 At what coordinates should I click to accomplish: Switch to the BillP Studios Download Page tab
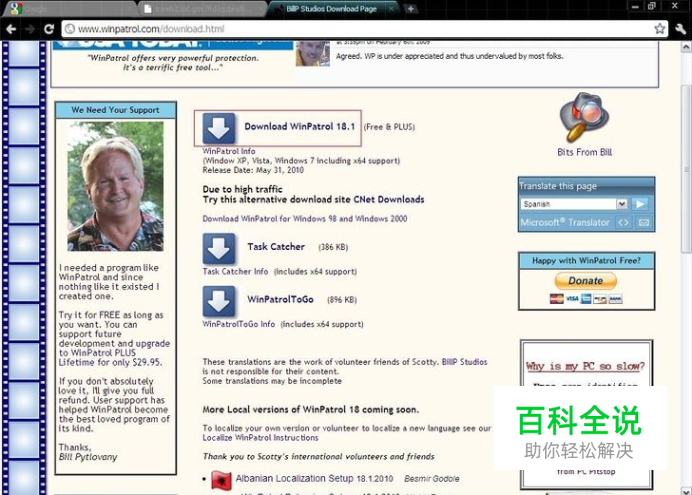coord(332,9)
